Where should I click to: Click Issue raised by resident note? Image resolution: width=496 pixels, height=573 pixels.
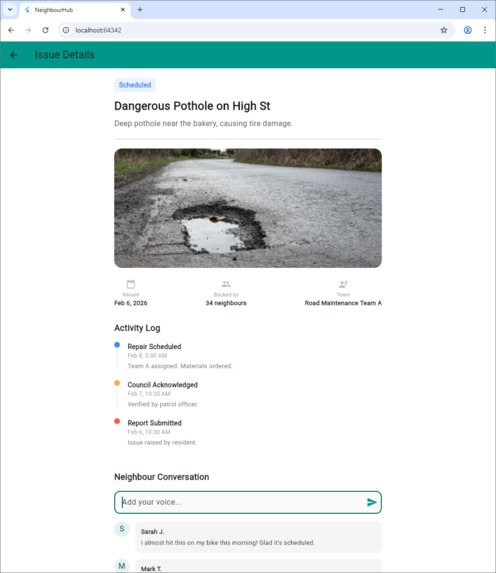[162, 442]
